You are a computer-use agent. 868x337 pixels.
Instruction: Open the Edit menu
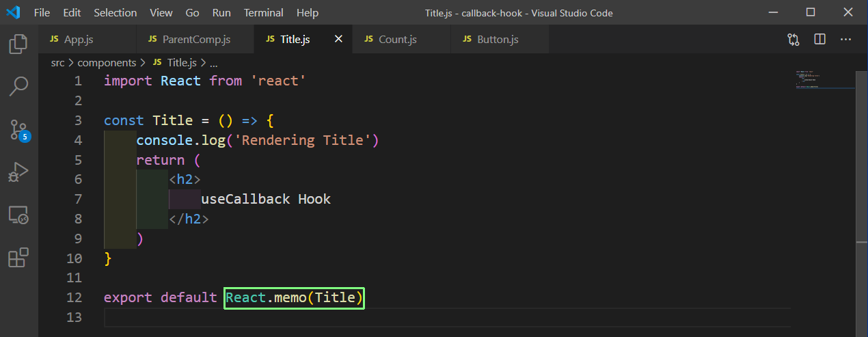pos(72,12)
